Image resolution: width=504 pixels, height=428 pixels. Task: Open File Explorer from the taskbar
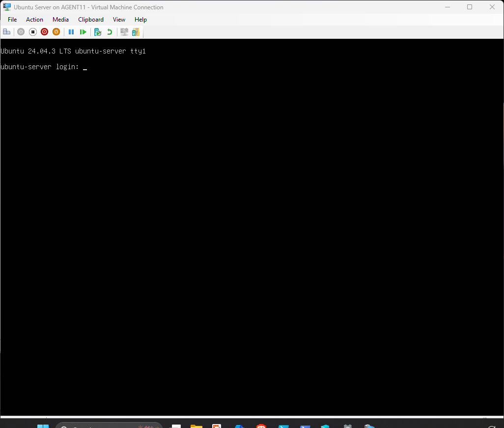point(196,426)
